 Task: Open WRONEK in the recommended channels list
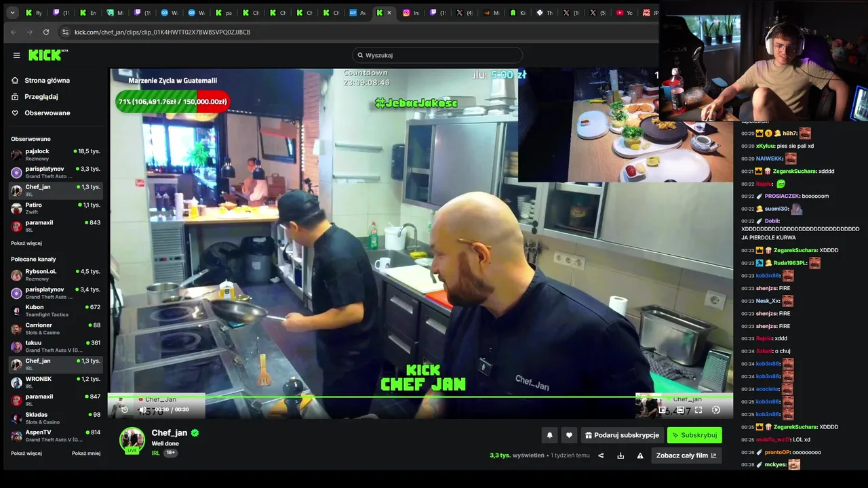pyautogui.click(x=56, y=382)
